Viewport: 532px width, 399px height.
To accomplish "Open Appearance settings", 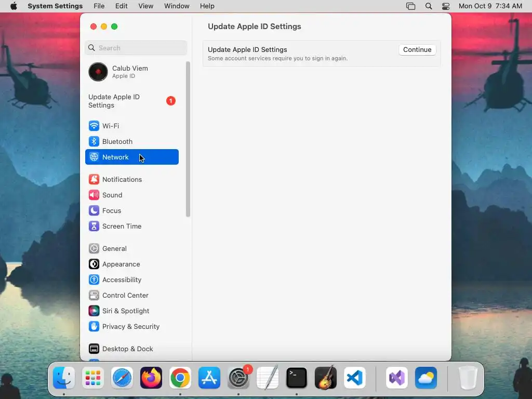I will 131,264.
